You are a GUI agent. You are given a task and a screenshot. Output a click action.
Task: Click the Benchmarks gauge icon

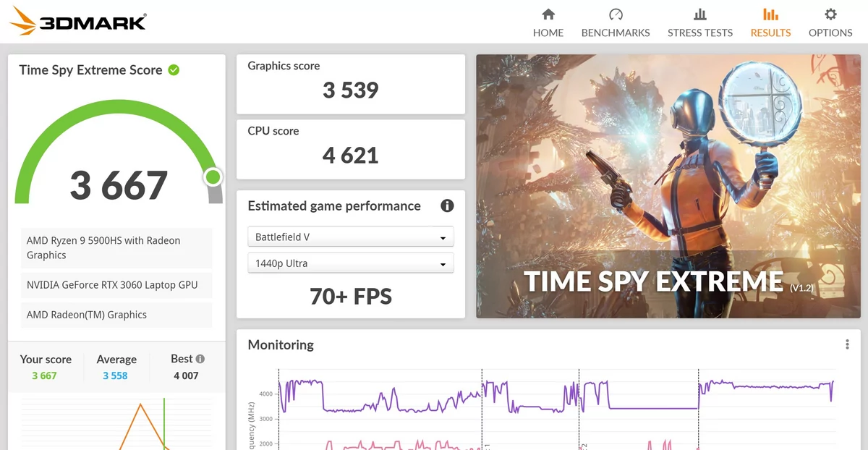616,14
